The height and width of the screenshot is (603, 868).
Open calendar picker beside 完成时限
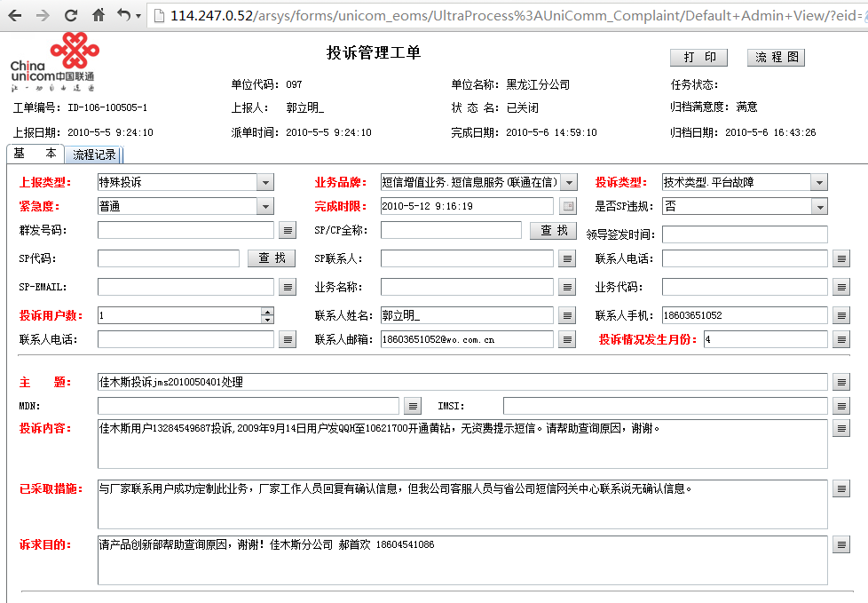coord(567,206)
